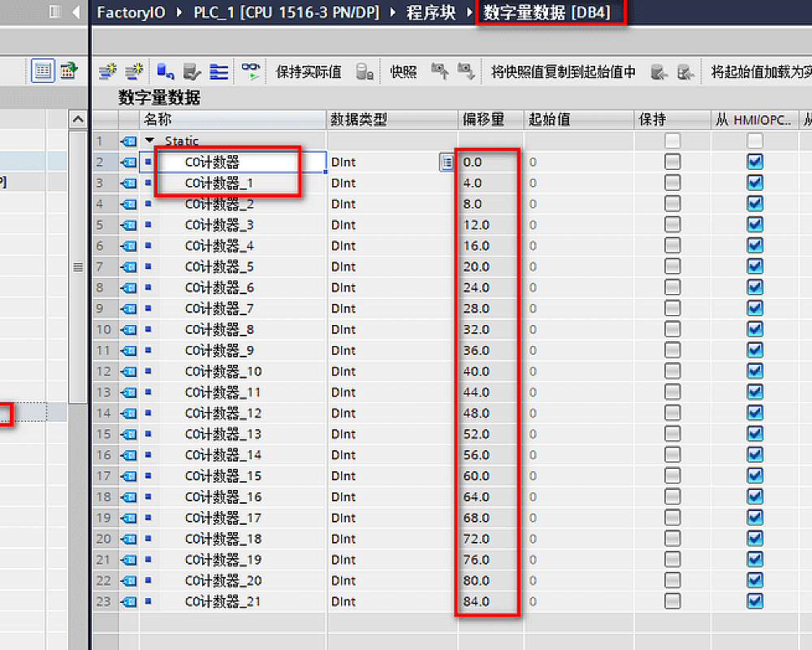812x650 pixels.
Task: Click the expand all rows toolbar icon
Action: click(x=219, y=71)
